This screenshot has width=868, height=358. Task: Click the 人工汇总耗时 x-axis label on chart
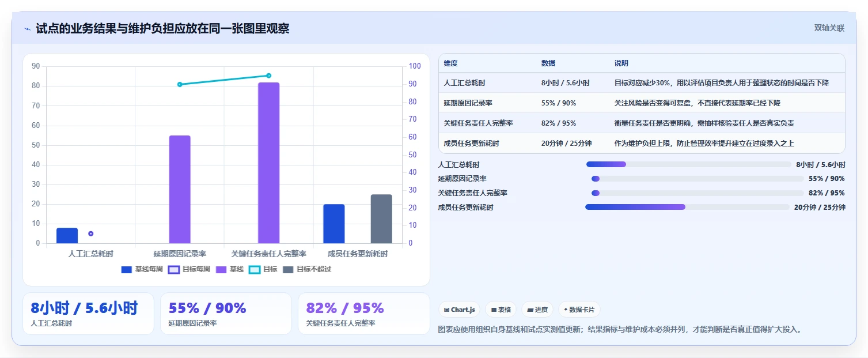pos(90,254)
